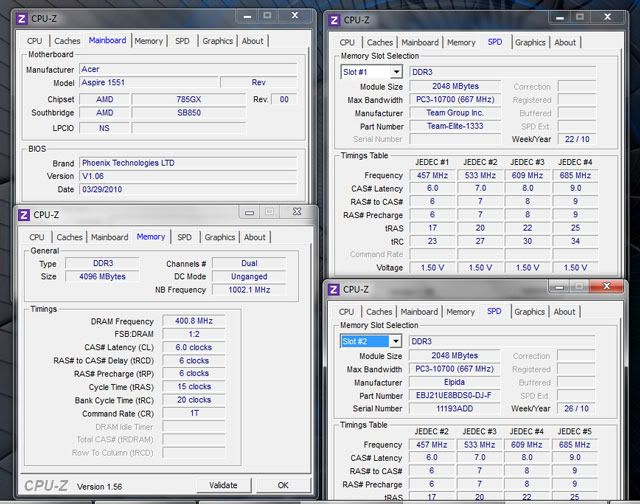Open Mainboard tab in Slot #1 SPD window

point(420,42)
